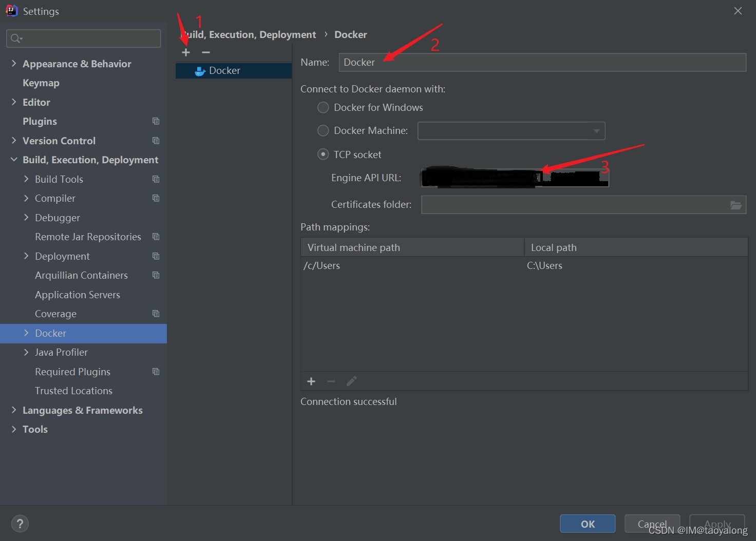756x541 pixels.
Task: Focus the settings search field
Action: tap(83, 38)
